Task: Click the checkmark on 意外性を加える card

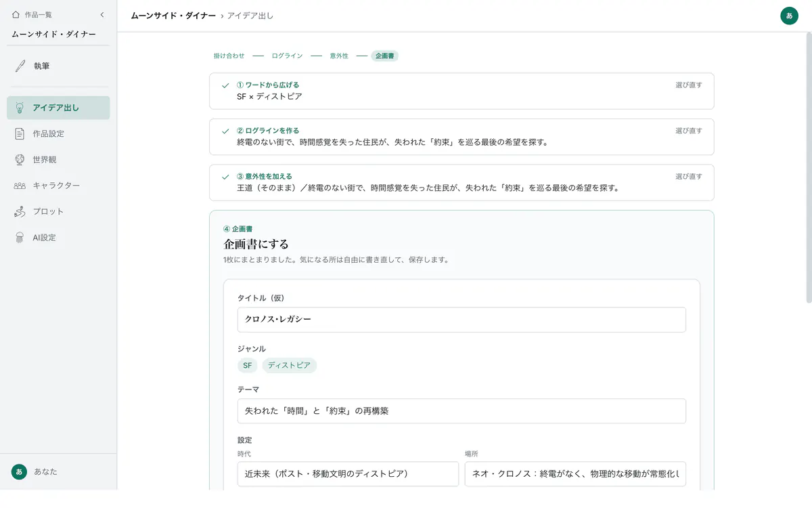Action: (x=225, y=177)
